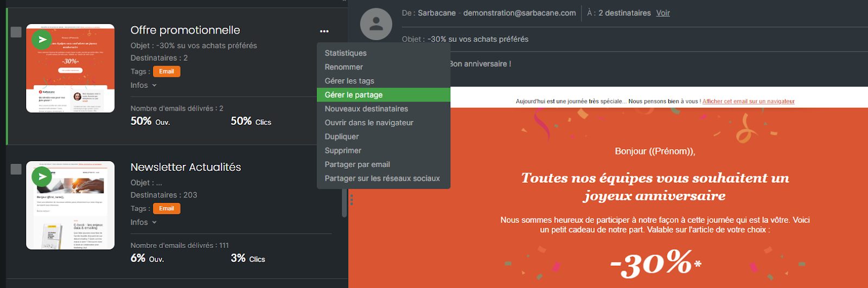The height and width of the screenshot is (288, 868).
Task: Open the Offre promotionnelle campaign thumbnail
Action: 71,68
